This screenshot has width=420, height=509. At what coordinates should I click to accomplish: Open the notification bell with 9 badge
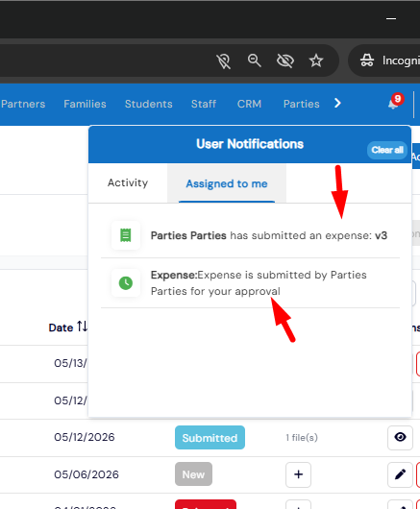395,103
